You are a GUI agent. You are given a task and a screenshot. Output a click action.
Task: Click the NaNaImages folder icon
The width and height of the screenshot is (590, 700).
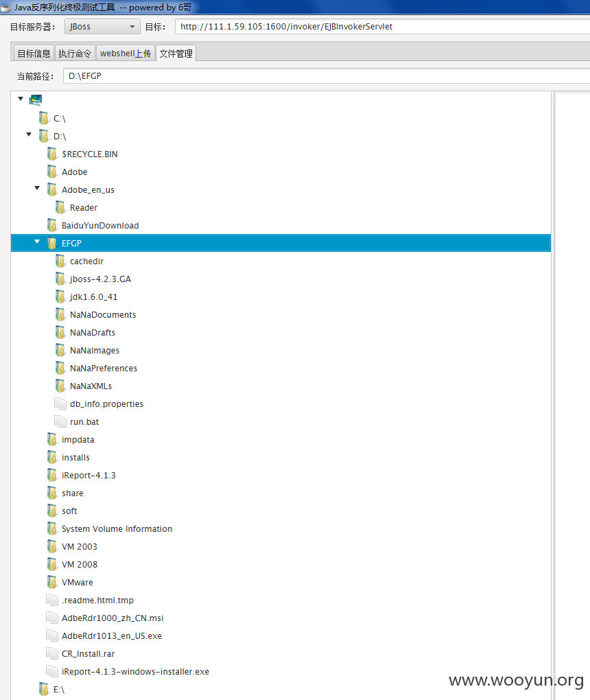[60, 351]
